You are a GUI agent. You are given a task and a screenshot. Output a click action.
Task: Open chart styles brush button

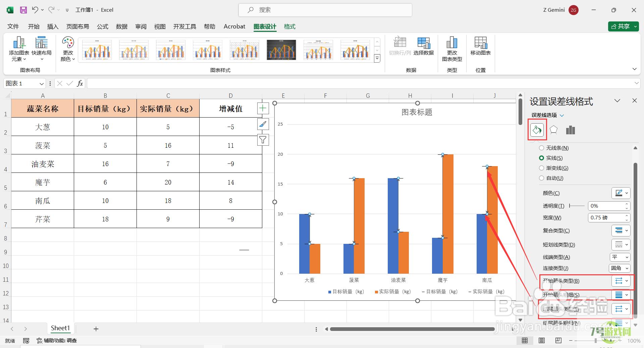[x=263, y=124]
